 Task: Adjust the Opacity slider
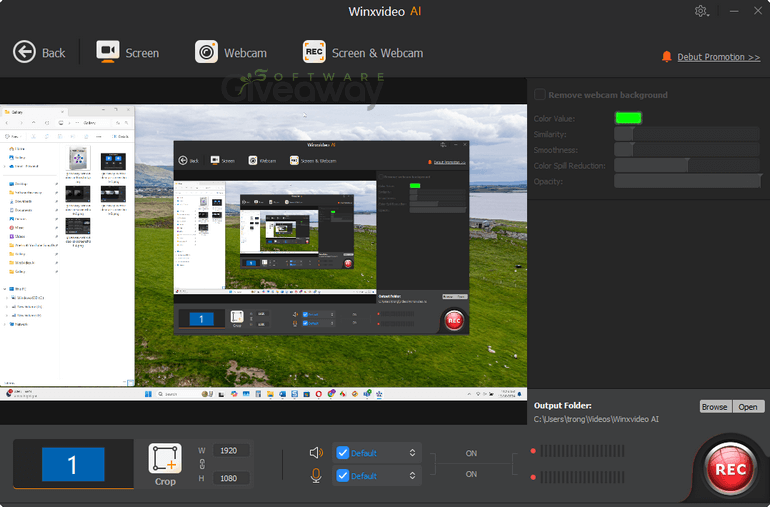click(687, 181)
